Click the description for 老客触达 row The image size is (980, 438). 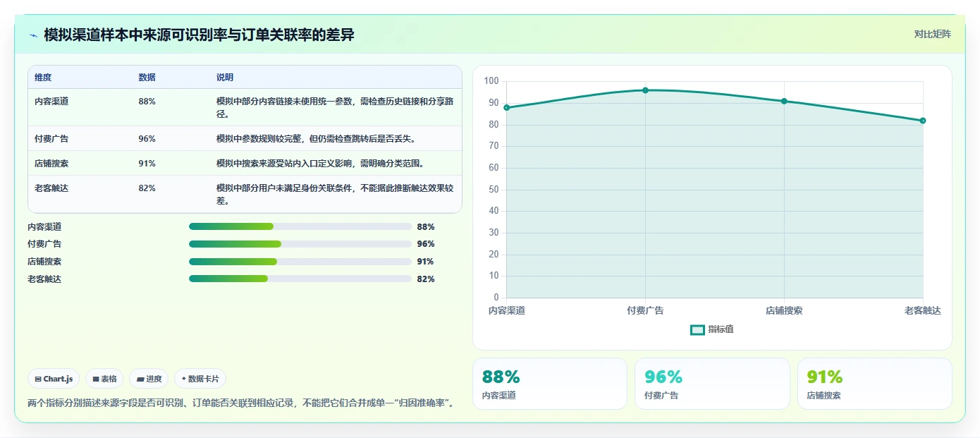point(335,195)
